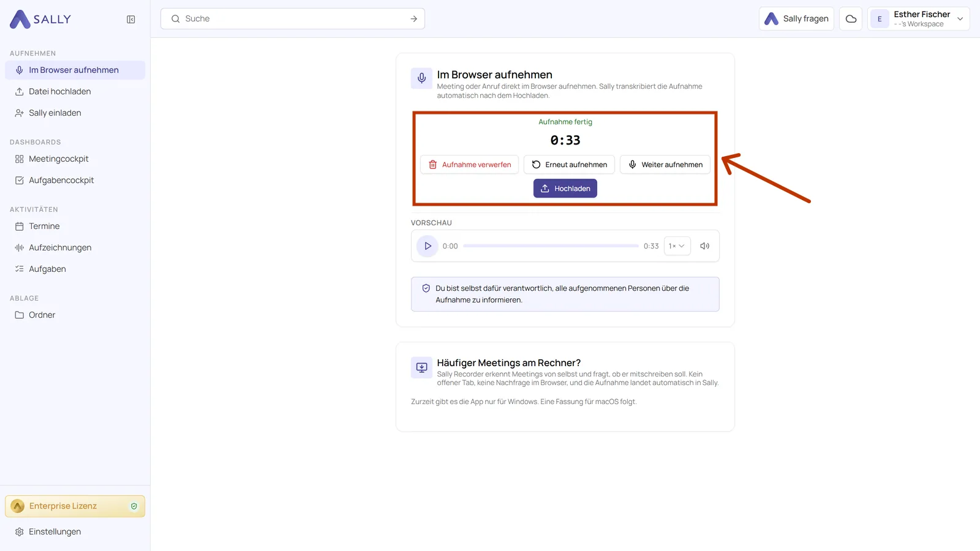
Task: Click the Häufiger Meetings am Rechner? heading
Action: tap(509, 363)
